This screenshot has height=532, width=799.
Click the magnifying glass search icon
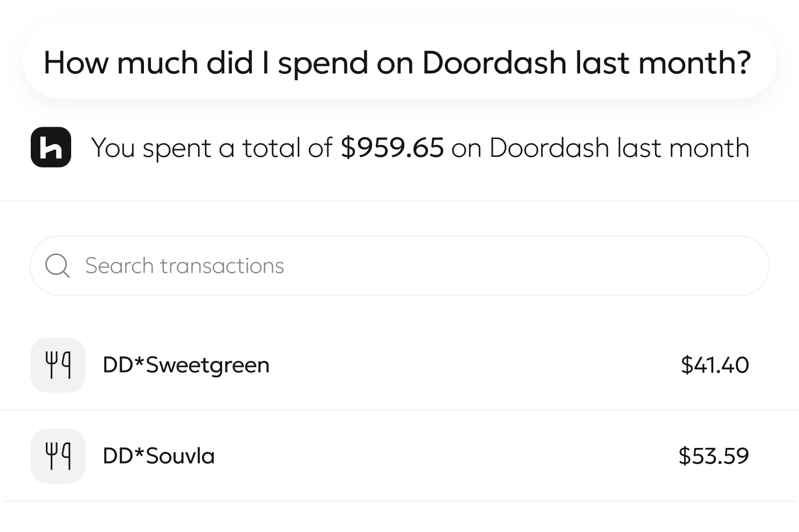[x=57, y=266]
